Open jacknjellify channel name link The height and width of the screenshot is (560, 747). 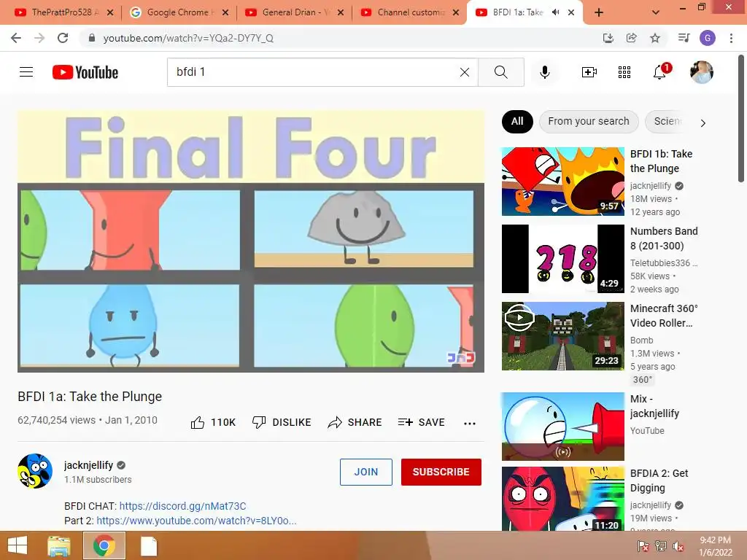[88, 465]
